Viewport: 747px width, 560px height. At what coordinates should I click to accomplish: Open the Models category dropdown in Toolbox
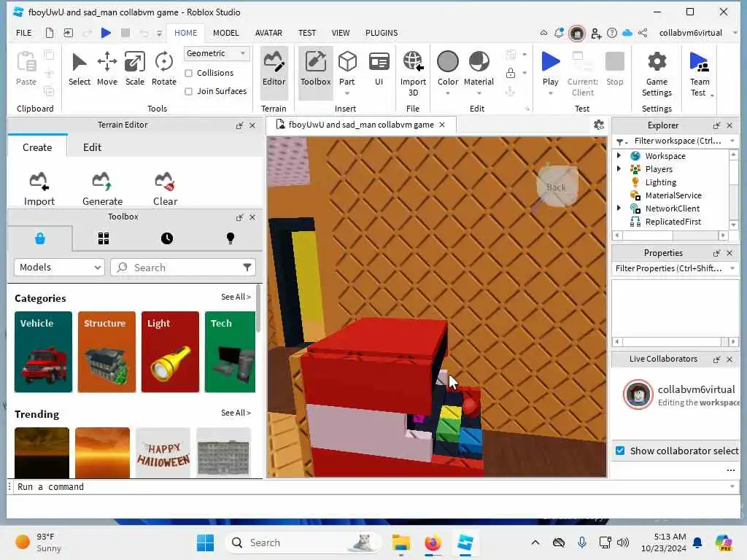click(x=59, y=267)
